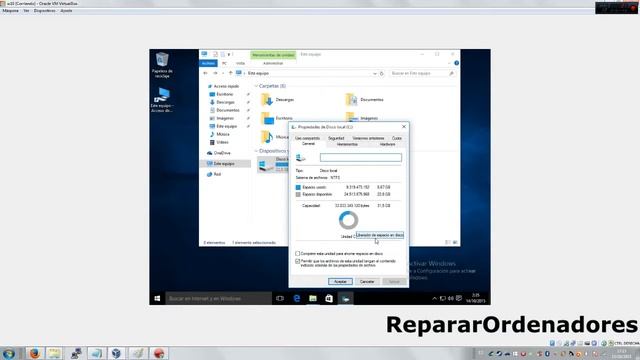Click the Windows 10 Start button
The image size is (640, 360).
(157, 299)
